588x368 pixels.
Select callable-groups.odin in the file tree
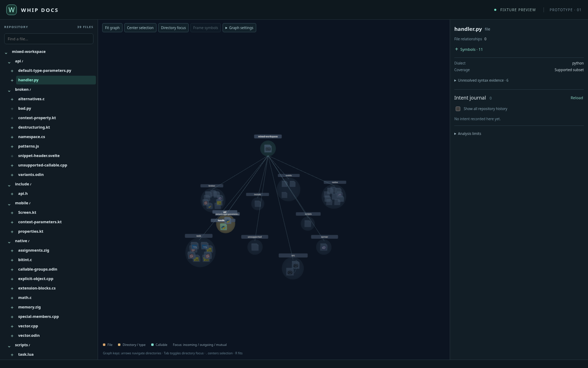point(38,269)
